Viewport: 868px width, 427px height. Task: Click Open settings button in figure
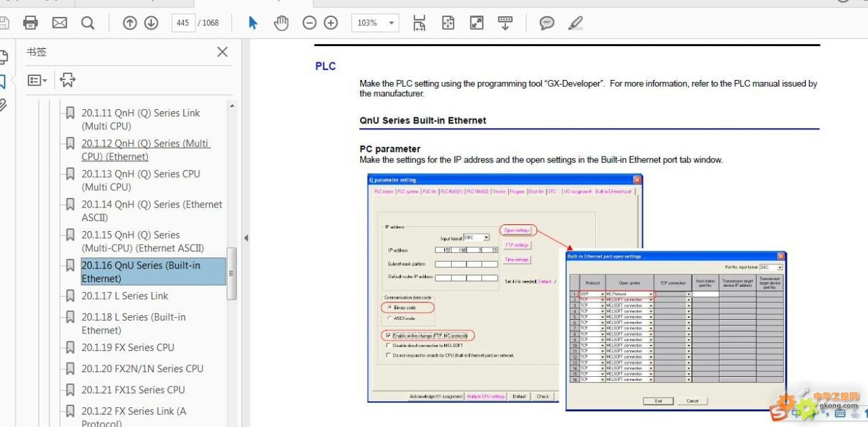517,230
